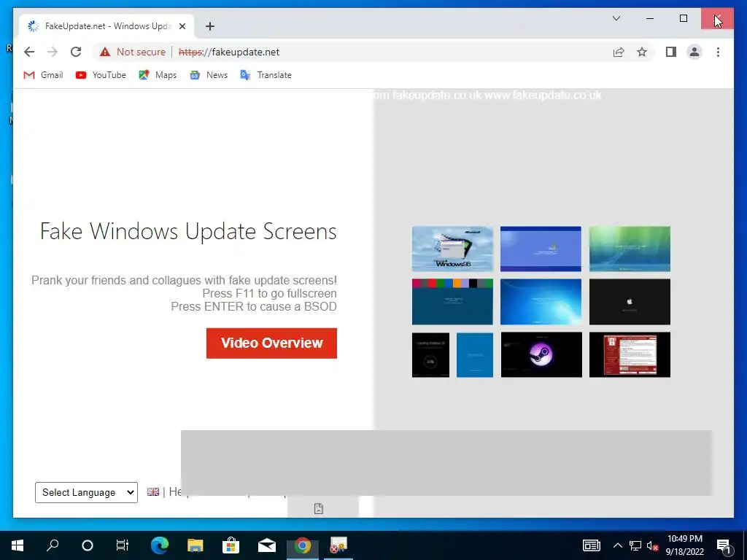Open the clock showing 10:49 PM

click(684, 545)
